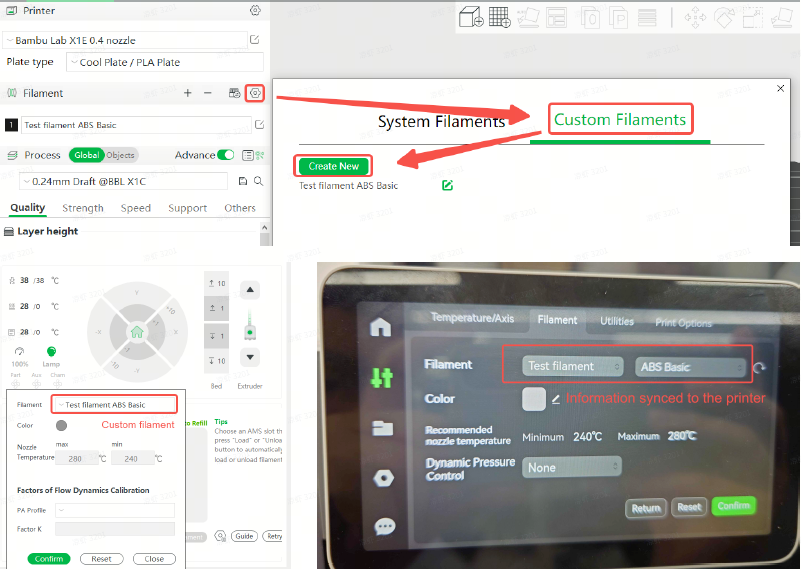
Task: Open PA Profile dropdown
Action: [115, 510]
